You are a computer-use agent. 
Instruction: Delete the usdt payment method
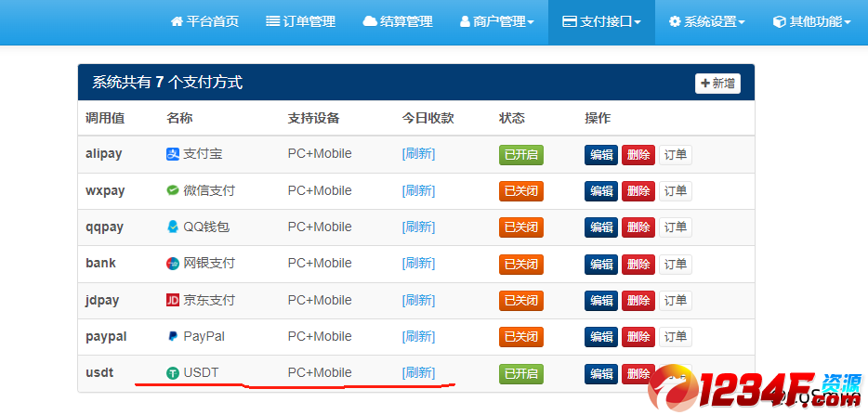(x=638, y=374)
